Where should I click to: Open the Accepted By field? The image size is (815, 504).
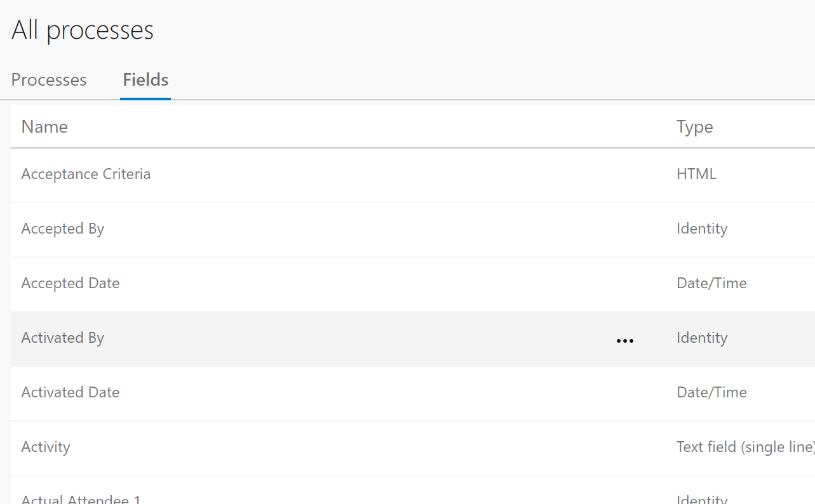[62, 229]
